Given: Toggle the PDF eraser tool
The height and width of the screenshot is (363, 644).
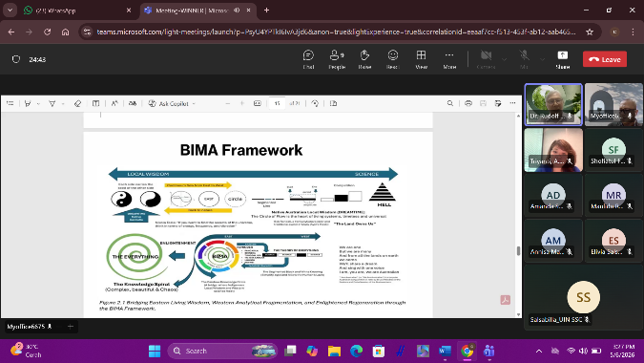Looking at the screenshot, I should [x=77, y=103].
